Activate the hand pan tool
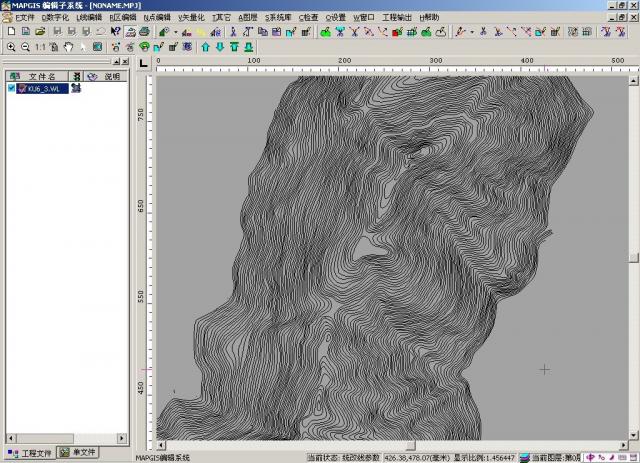 point(68,47)
